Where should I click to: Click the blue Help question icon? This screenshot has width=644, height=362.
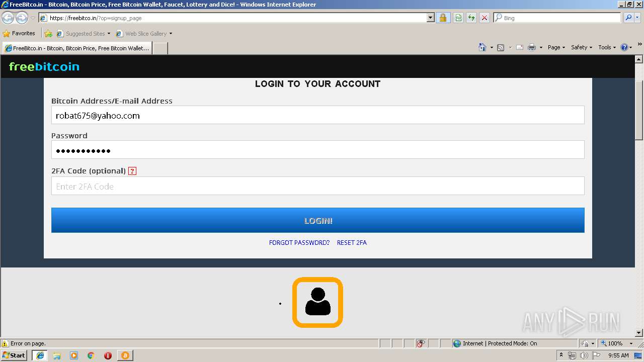pos(624,47)
